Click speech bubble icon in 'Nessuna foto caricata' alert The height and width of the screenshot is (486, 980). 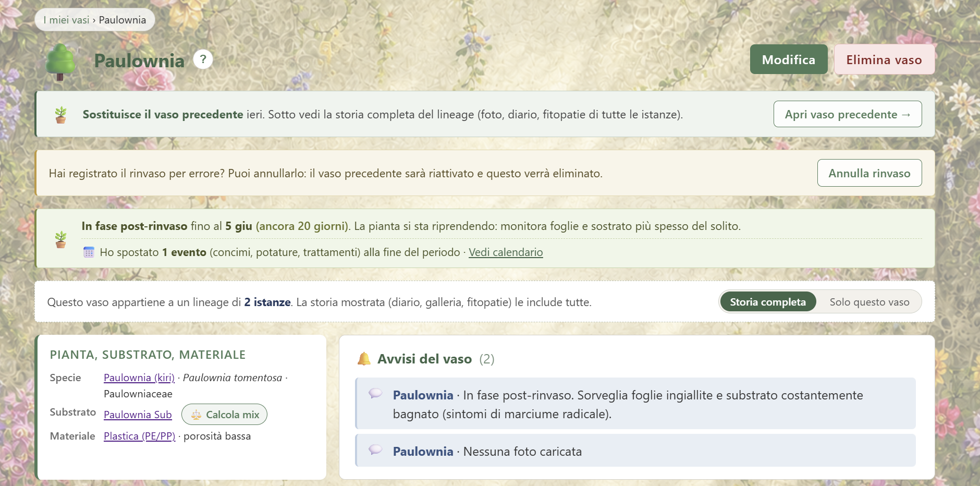coord(375,449)
